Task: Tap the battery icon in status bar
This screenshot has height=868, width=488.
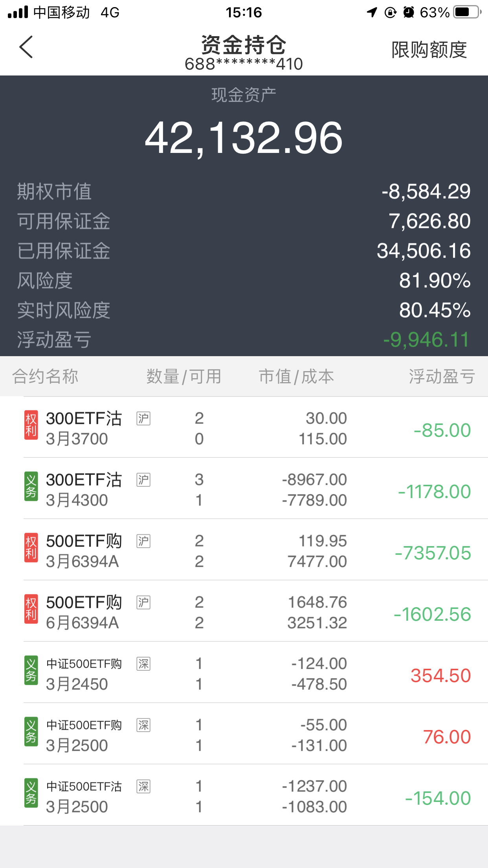Action: coord(467,13)
